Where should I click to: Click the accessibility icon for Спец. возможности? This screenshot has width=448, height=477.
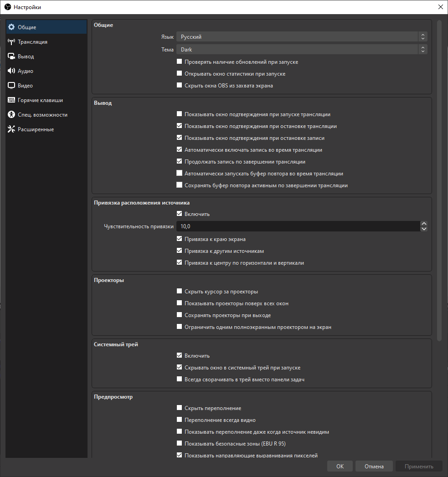pyautogui.click(x=11, y=115)
